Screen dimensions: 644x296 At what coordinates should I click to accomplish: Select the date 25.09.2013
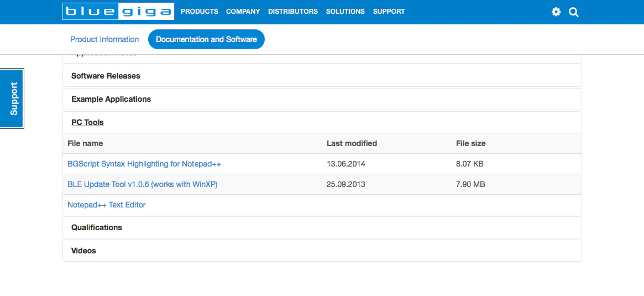coord(346,185)
